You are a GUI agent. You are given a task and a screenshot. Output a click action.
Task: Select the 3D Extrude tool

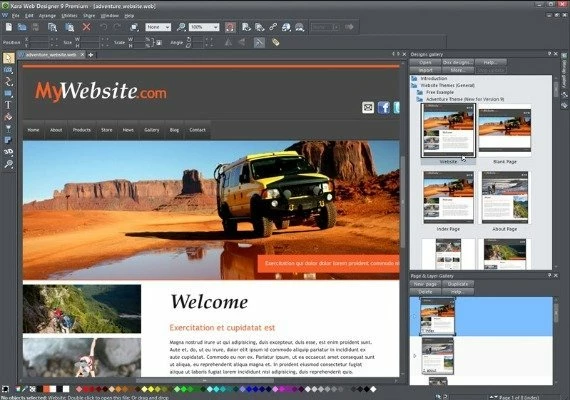[x=8, y=152]
